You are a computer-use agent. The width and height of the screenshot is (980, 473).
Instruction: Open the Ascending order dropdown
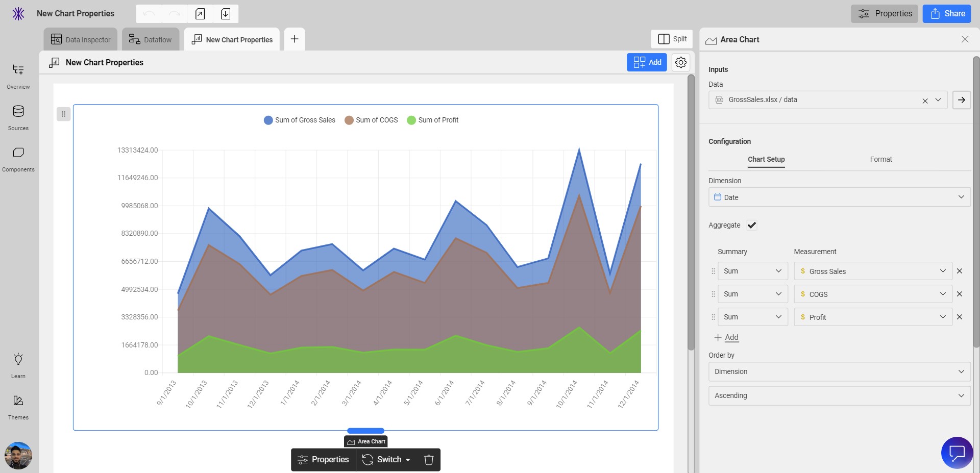[x=839, y=395]
